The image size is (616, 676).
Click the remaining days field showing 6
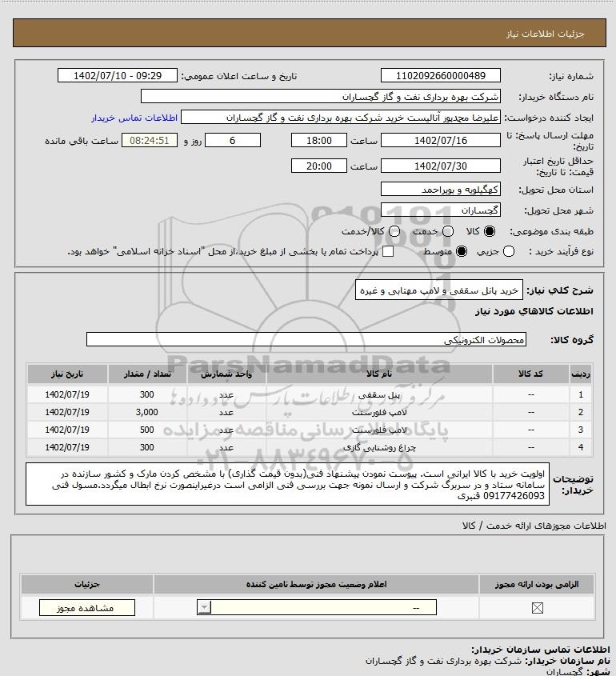[x=232, y=140]
